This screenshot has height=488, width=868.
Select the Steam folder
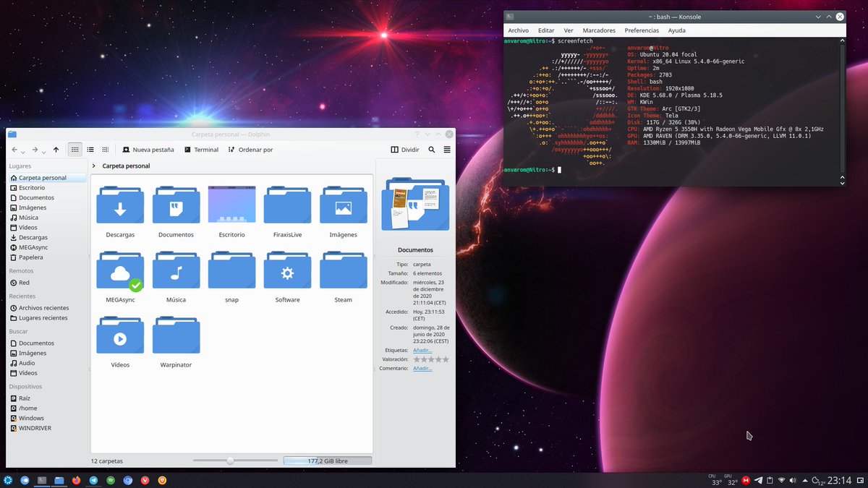coord(343,270)
